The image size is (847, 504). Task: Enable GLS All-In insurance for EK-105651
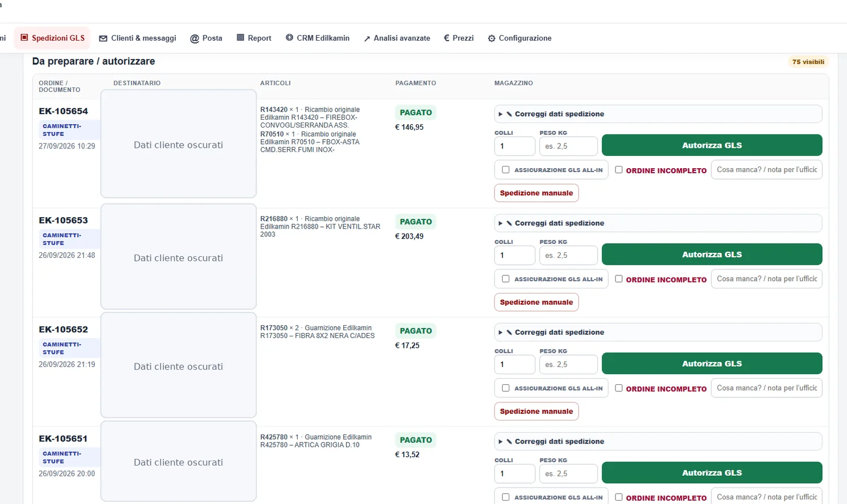tap(505, 497)
